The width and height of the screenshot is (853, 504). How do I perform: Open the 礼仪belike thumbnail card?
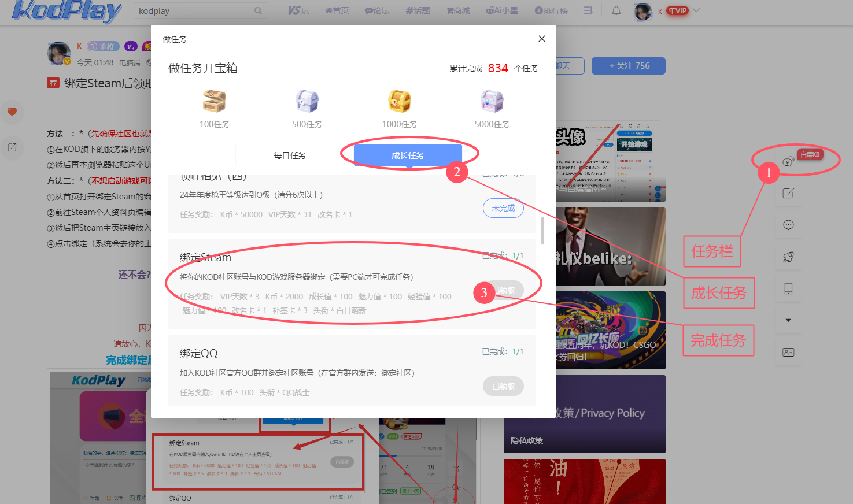pyautogui.click(x=611, y=246)
